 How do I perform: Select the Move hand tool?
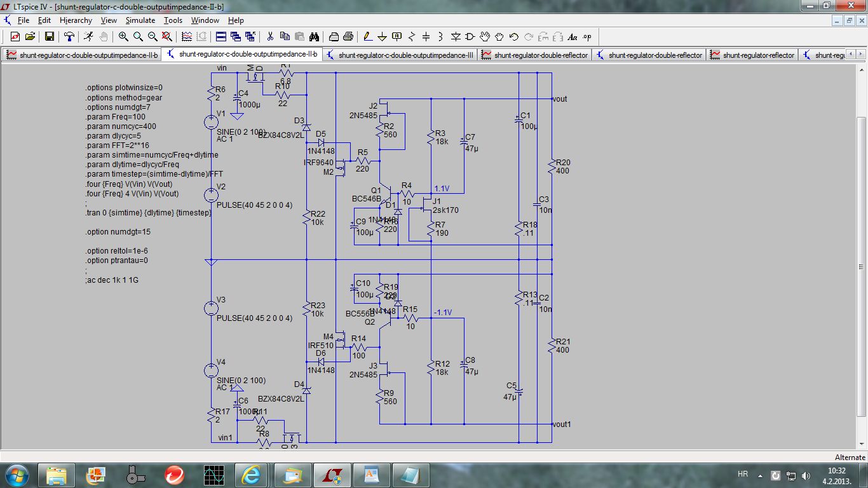[x=485, y=36]
